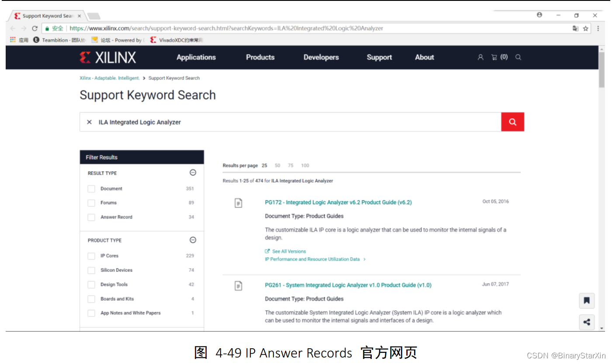Click the PG172 document icon
Screen dimensions: 612x364
[238, 203]
